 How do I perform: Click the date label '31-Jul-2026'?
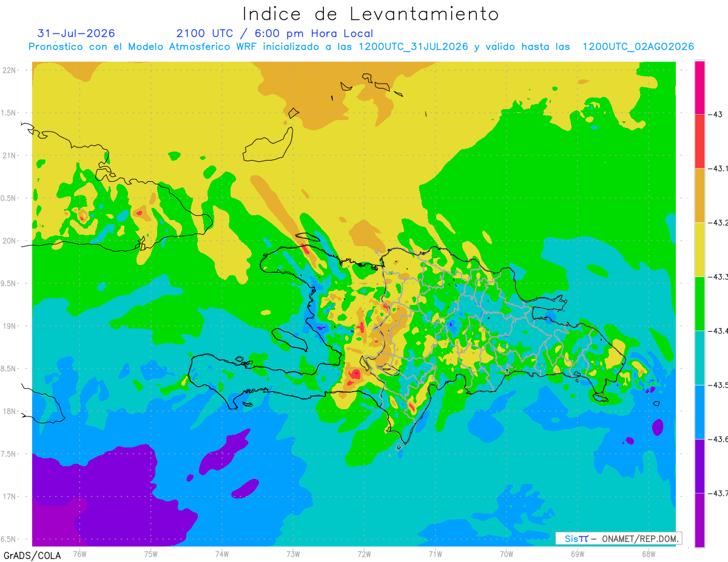coord(76,33)
